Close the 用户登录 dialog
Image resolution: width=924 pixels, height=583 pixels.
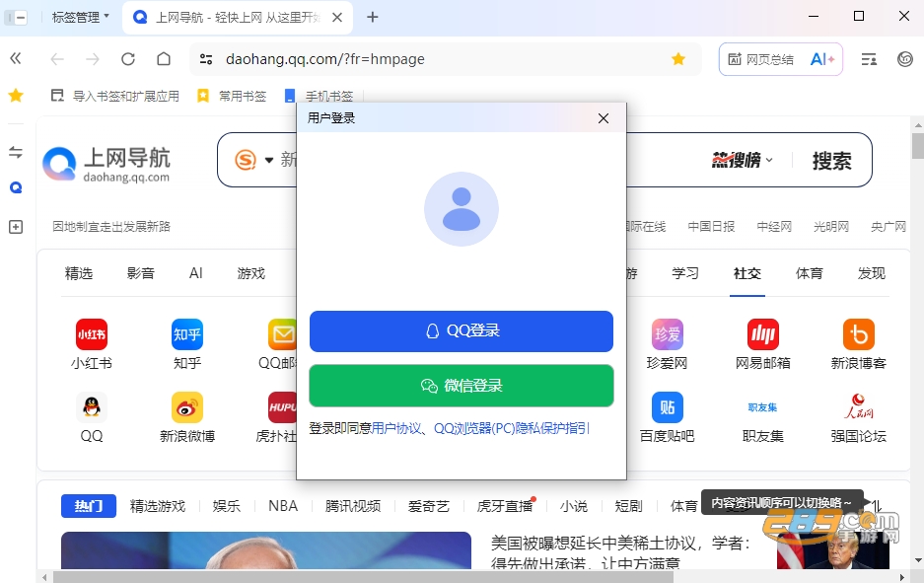tap(603, 118)
